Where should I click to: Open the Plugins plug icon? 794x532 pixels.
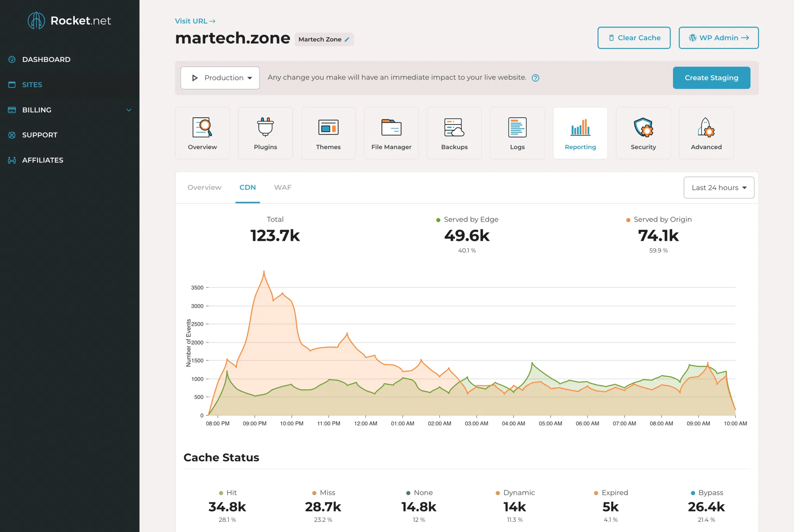(x=265, y=127)
